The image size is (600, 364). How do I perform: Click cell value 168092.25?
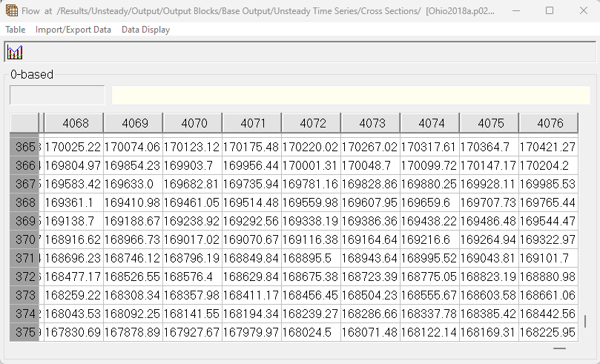tap(132, 314)
